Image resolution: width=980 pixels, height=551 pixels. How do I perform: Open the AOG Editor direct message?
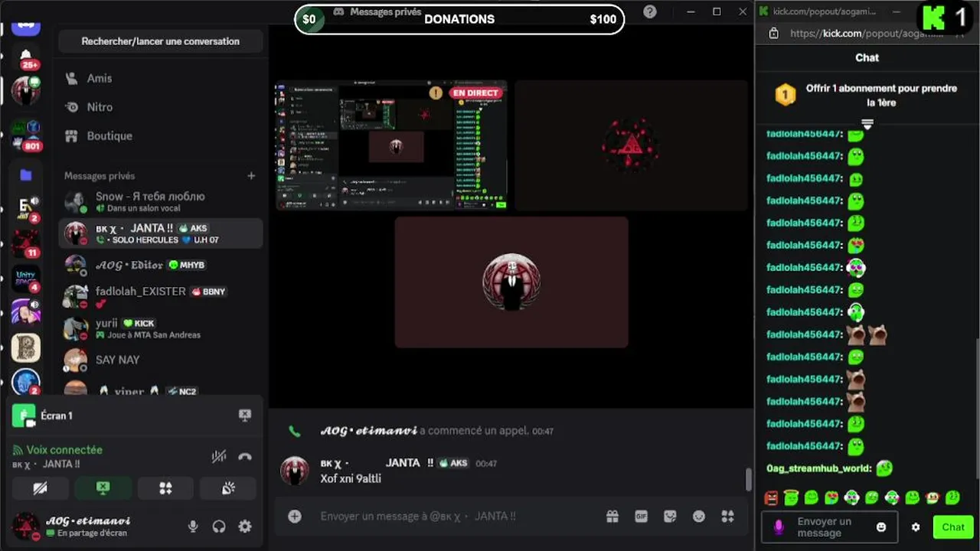coord(161,265)
